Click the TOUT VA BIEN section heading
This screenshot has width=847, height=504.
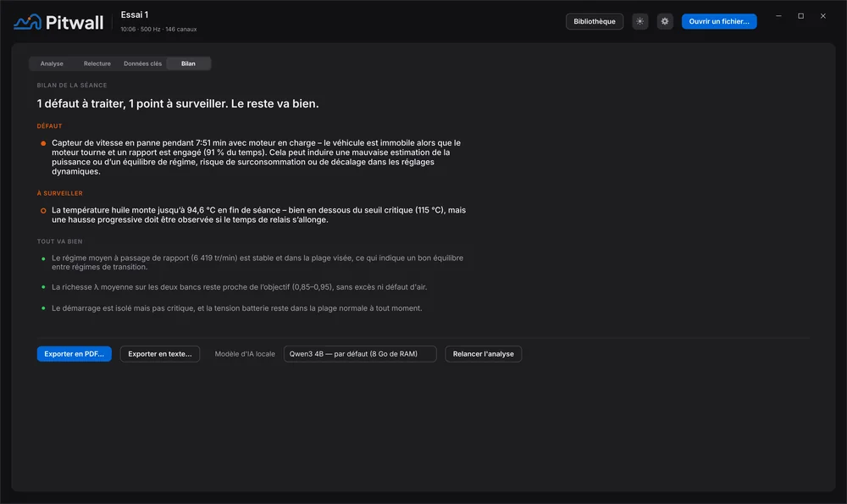pos(59,241)
